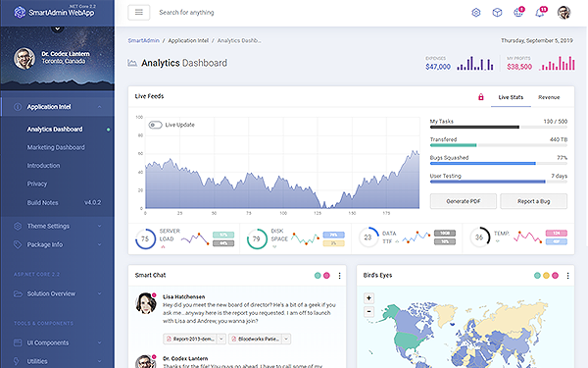Open the Report-2013 attachment button
The width and height of the screenshot is (588, 368).
(190, 339)
